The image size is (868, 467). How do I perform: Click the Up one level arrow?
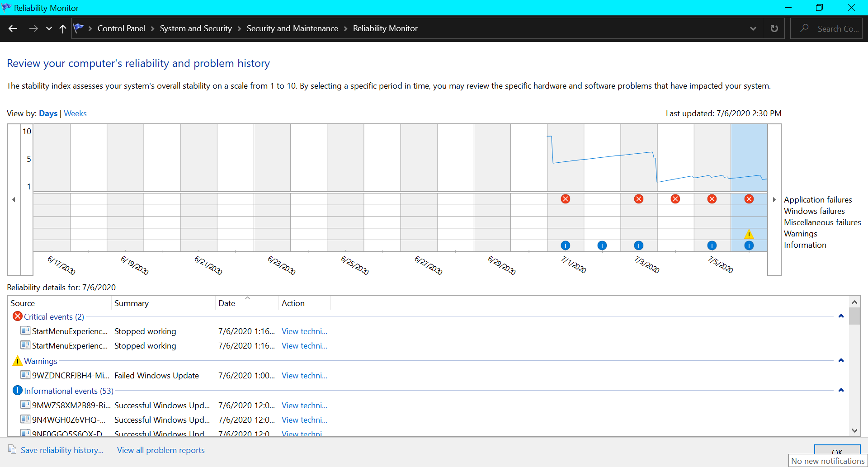pyautogui.click(x=63, y=28)
